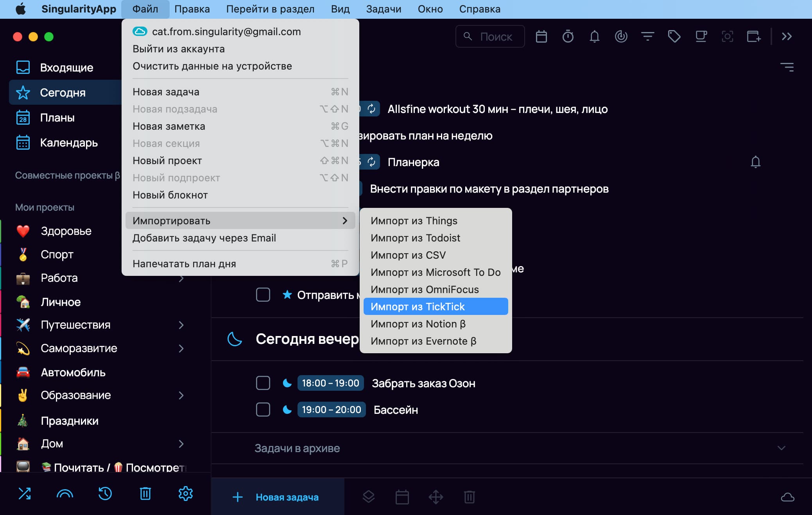Open settings gear in sidebar footer
This screenshot has width=812, height=515.
click(x=186, y=494)
